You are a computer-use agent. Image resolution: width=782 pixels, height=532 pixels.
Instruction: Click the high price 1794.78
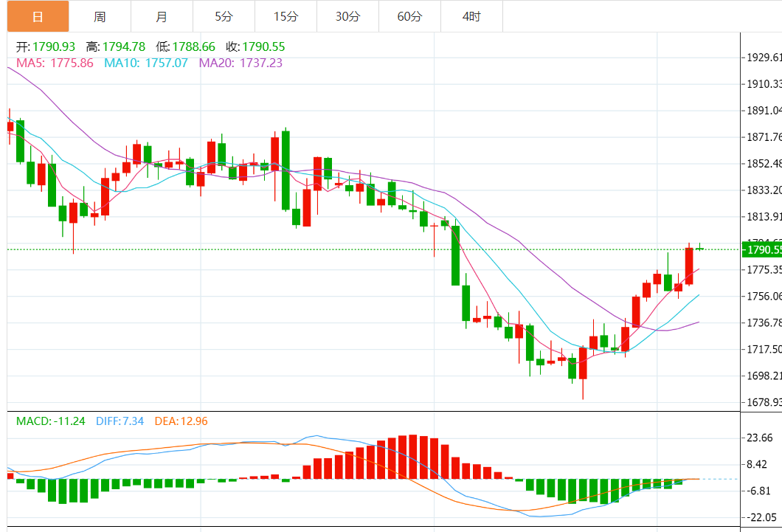[124, 47]
